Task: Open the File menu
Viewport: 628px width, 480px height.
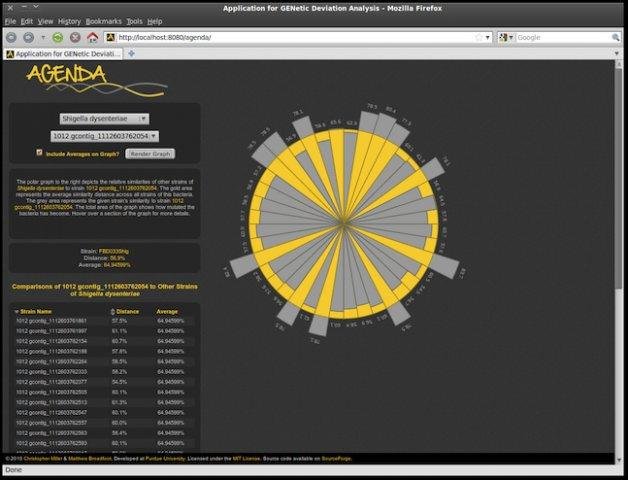Action: coord(10,22)
